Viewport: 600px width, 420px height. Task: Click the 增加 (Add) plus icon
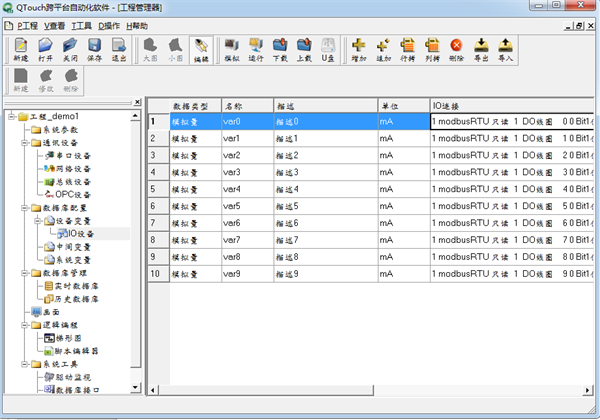359,49
